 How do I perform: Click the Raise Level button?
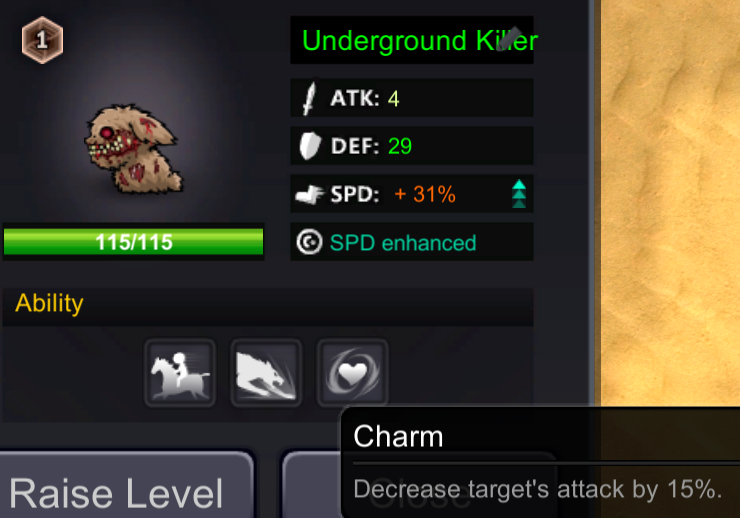click(x=126, y=485)
